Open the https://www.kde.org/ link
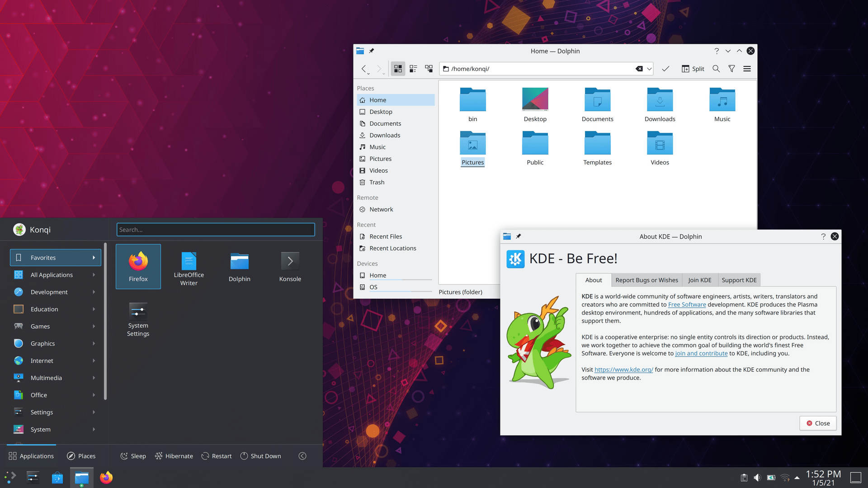This screenshot has width=868, height=488. pyautogui.click(x=623, y=370)
